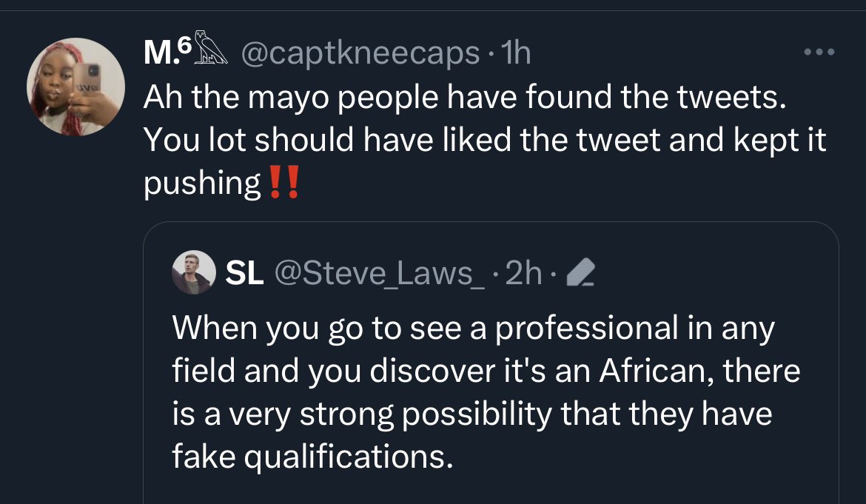Viewport: 866px width, 504px height.
Task: Click the line 'When you go to see a professional'
Action: [x=473, y=328]
